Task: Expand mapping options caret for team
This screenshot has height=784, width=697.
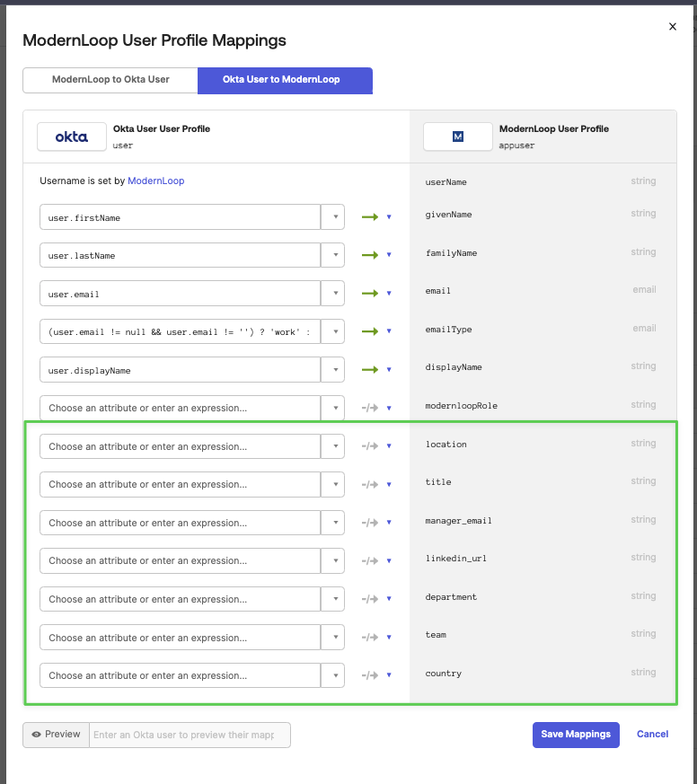Action: pos(389,637)
